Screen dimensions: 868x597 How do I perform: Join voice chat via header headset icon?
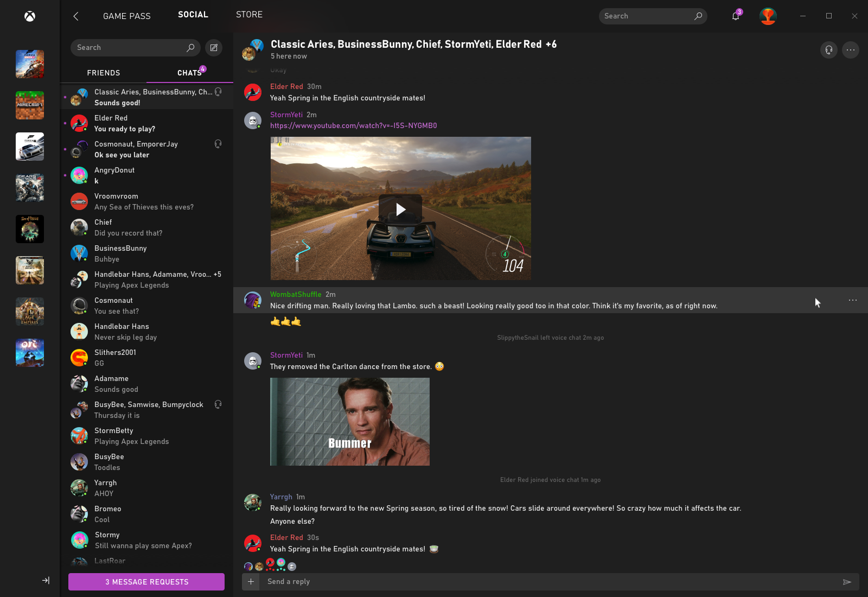pyautogui.click(x=829, y=50)
